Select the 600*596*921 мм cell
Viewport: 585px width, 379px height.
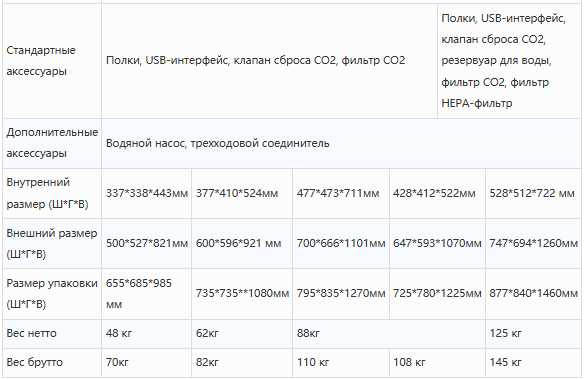pos(242,244)
